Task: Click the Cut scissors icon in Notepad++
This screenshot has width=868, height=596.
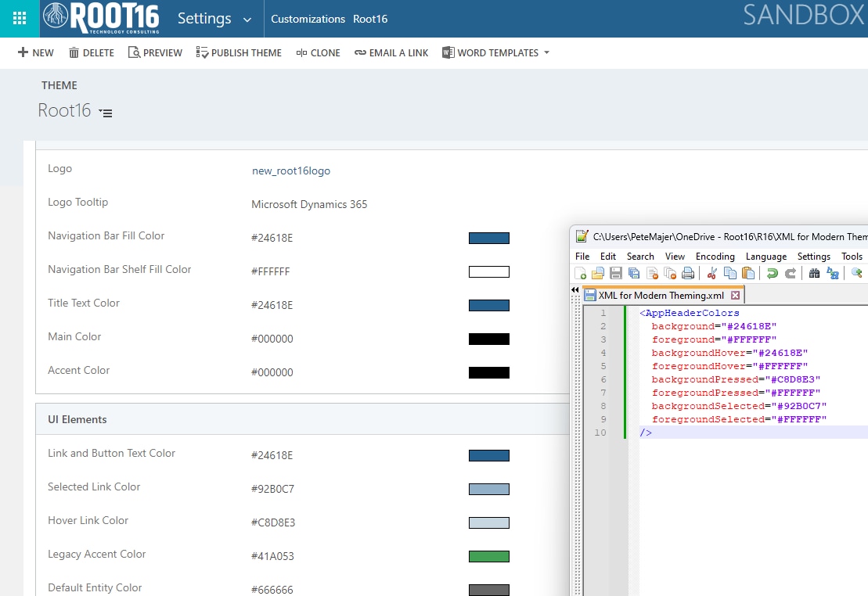Action: [711, 273]
